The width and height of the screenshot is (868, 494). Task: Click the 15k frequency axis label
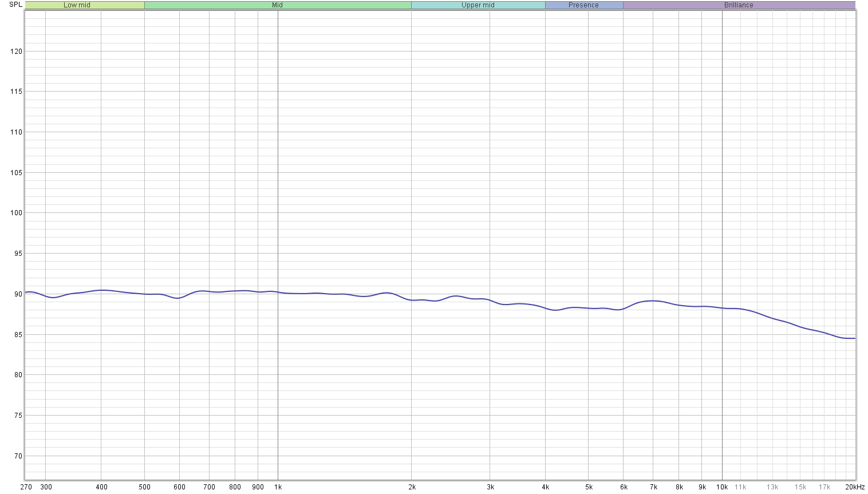(x=800, y=487)
